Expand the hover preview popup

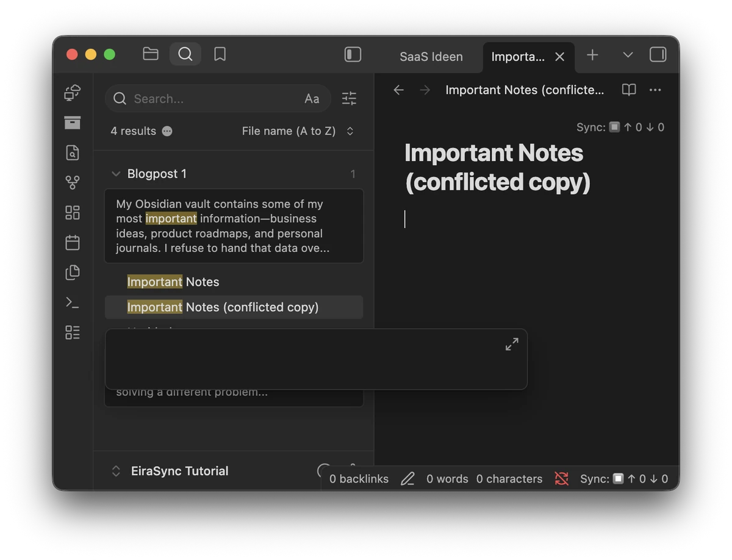point(512,345)
